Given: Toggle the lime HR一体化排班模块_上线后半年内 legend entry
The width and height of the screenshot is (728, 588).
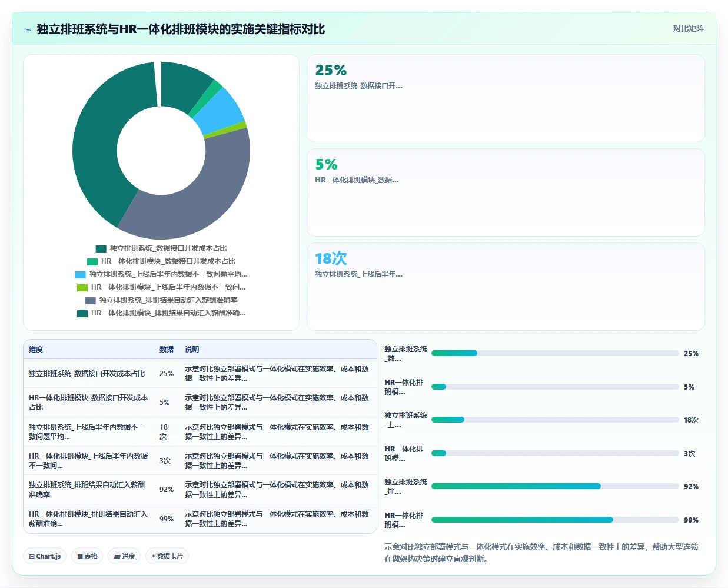Looking at the screenshot, I should pos(161,287).
